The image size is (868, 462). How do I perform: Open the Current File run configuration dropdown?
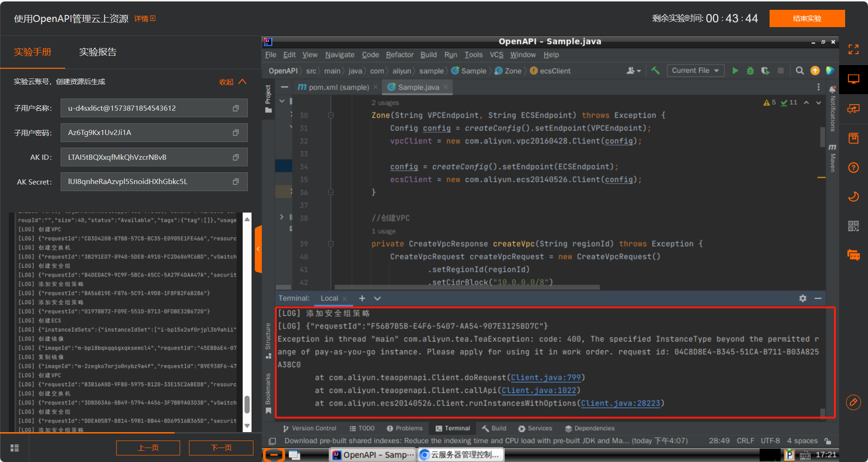pos(695,71)
